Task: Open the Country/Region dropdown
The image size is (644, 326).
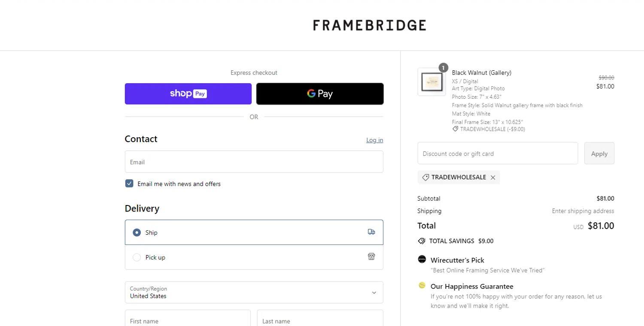Action: coord(254,293)
